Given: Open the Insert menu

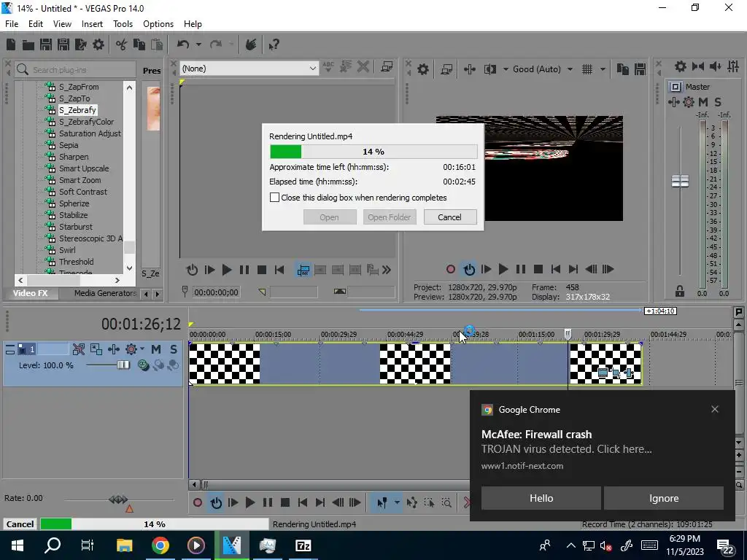Looking at the screenshot, I should pos(92,24).
